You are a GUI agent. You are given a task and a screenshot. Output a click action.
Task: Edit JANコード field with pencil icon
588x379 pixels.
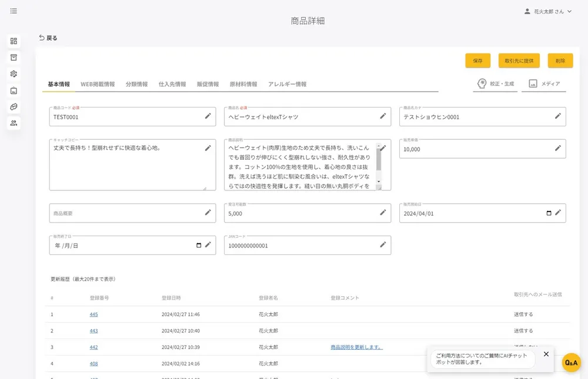point(383,245)
